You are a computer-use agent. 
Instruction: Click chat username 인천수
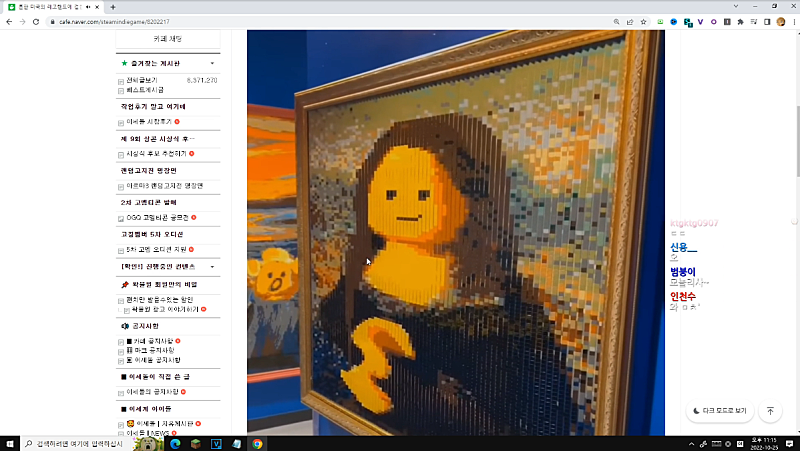coord(683,296)
